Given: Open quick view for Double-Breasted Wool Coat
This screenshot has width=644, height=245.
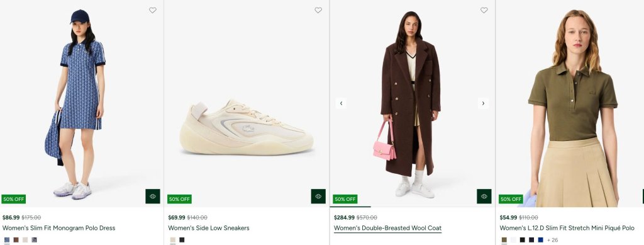Looking at the screenshot, I should click(484, 196).
